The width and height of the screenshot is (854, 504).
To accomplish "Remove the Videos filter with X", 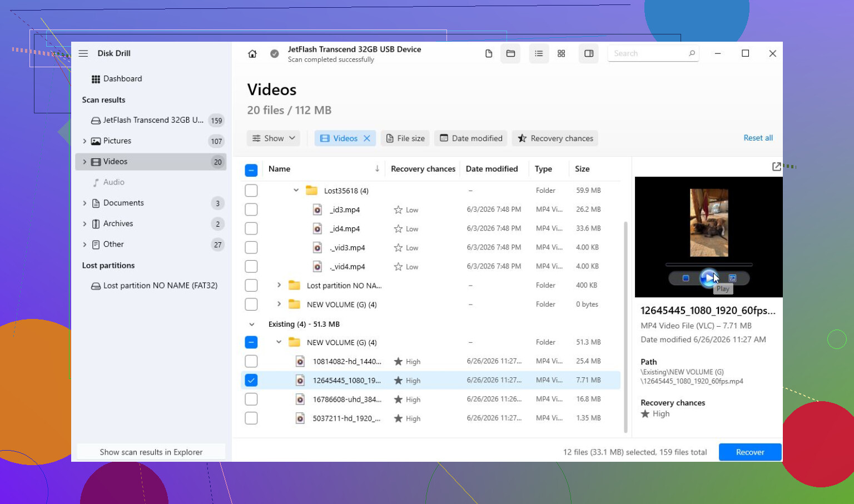I will (x=367, y=138).
